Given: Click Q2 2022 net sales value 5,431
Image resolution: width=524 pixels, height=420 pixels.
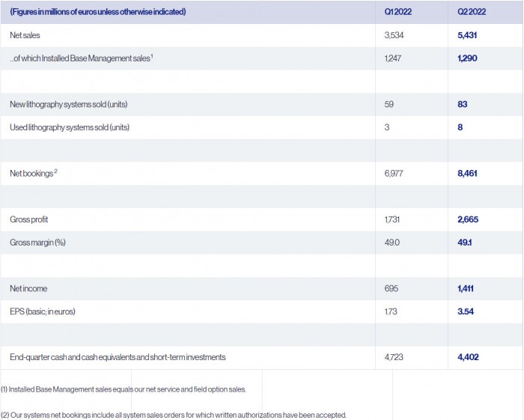Looking at the screenshot, I should pos(468,35).
